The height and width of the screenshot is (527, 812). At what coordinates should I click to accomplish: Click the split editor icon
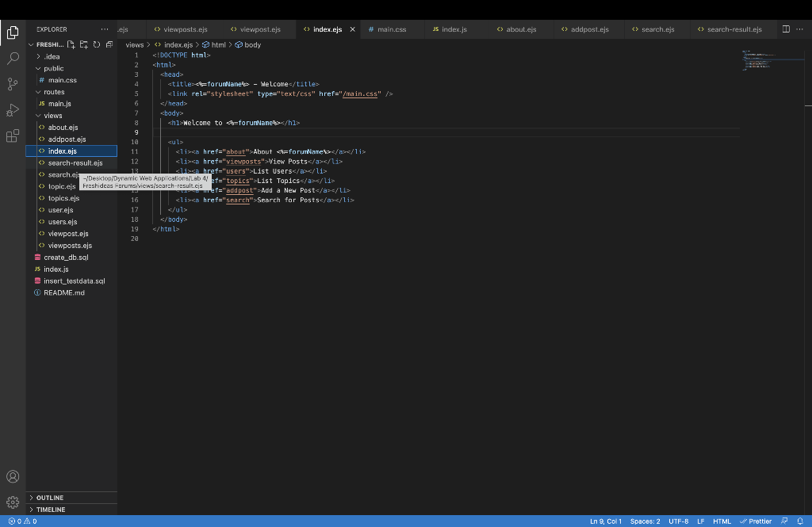tap(786, 29)
